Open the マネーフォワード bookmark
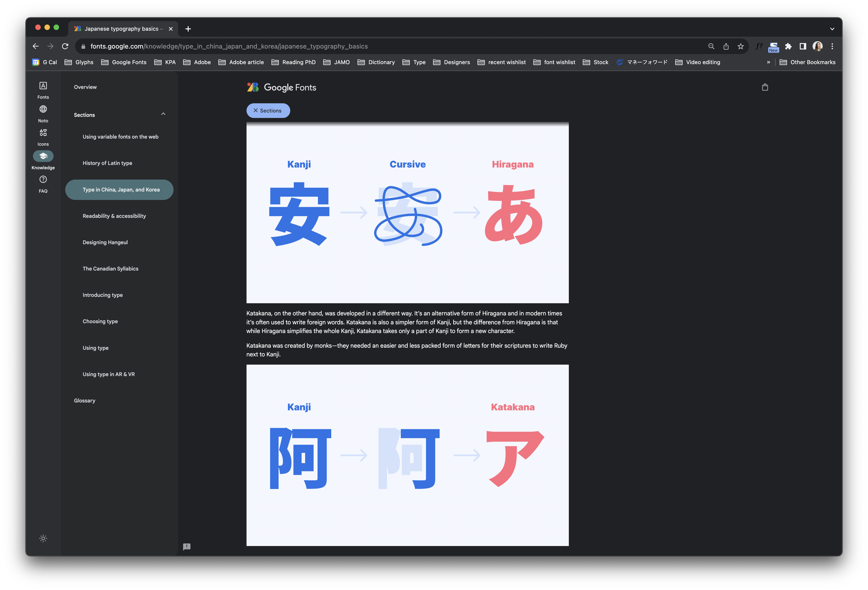Image resolution: width=868 pixels, height=590 pixels. [x=642, y=62]
